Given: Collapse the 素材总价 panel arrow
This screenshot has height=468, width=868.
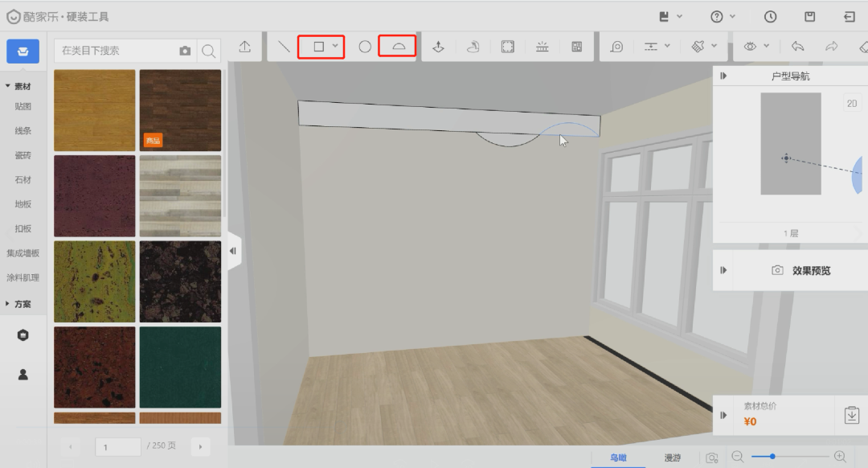Looking at the screenshot, I should coord(723,415).
